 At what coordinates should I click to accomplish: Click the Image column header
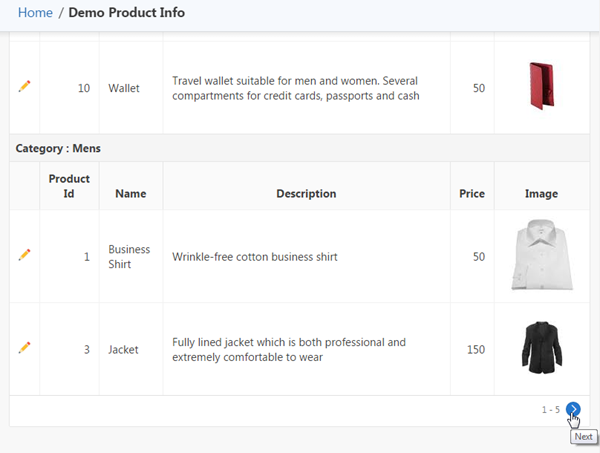[541, 194]
